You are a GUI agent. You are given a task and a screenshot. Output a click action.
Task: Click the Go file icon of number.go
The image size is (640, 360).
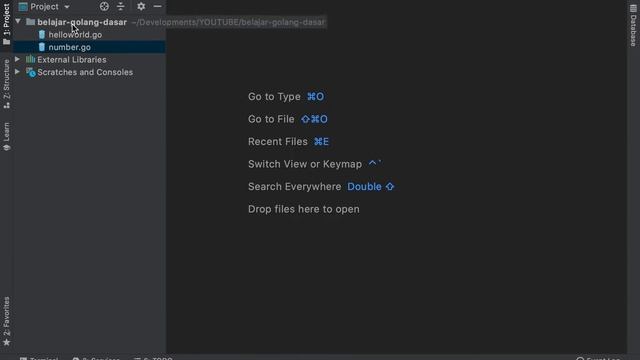point(42,47)
